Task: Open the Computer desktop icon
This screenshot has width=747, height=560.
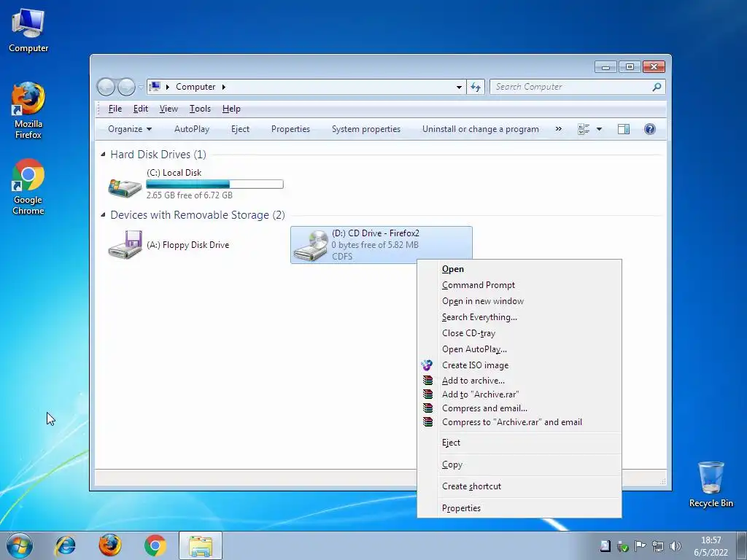Action: click(28, 30)
